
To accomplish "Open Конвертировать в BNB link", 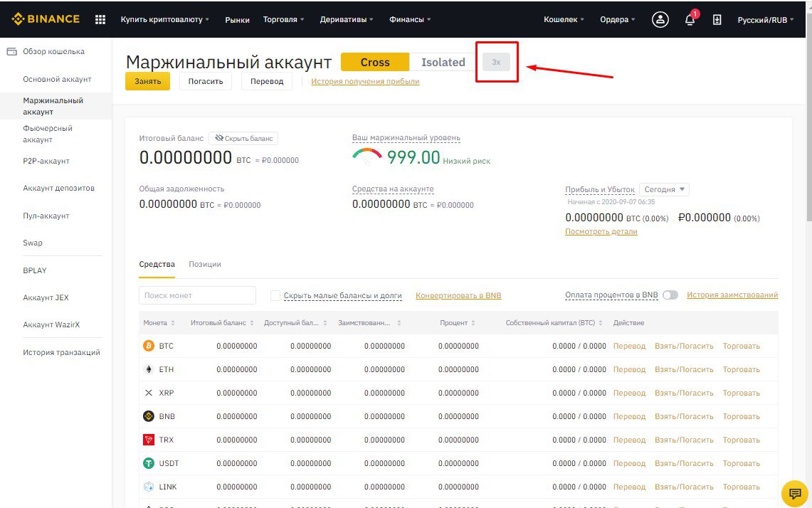I will (x=458, y=295).
